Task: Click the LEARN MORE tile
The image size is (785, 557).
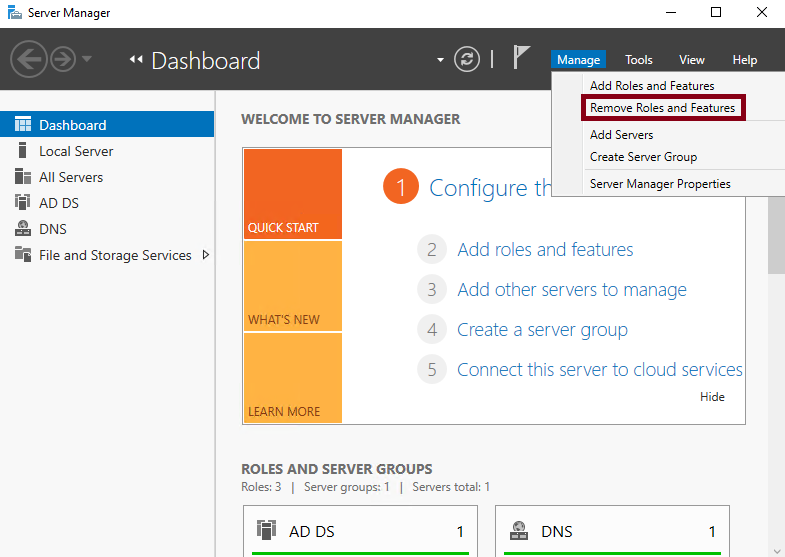Action: point(293,378)
